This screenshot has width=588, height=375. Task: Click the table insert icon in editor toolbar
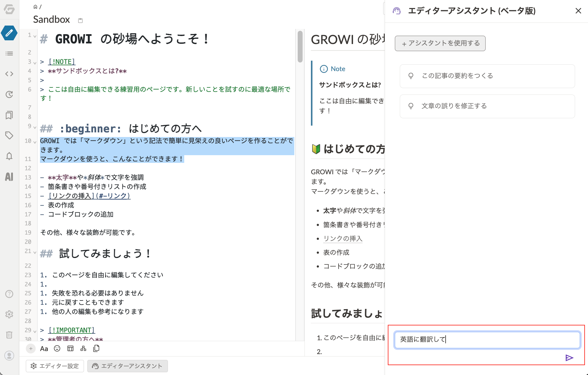tap(70, 349)
